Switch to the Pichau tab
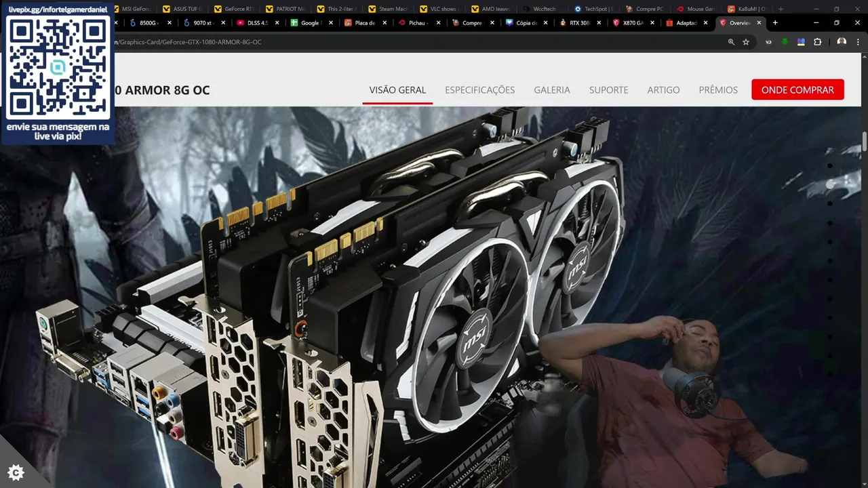868x488 pixels. coord(416,22)
